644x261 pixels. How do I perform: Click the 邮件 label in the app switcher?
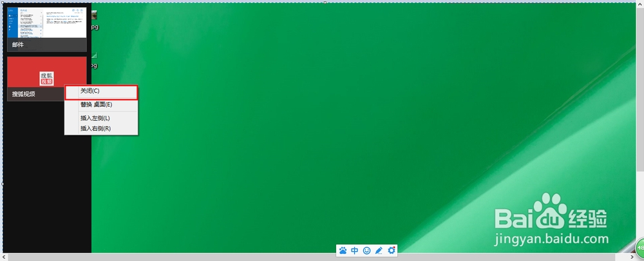click(x=17, y=45)
